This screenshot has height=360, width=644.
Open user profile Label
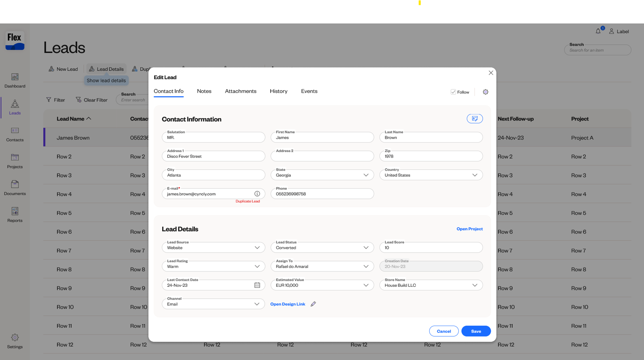click(x=619, y=32)
